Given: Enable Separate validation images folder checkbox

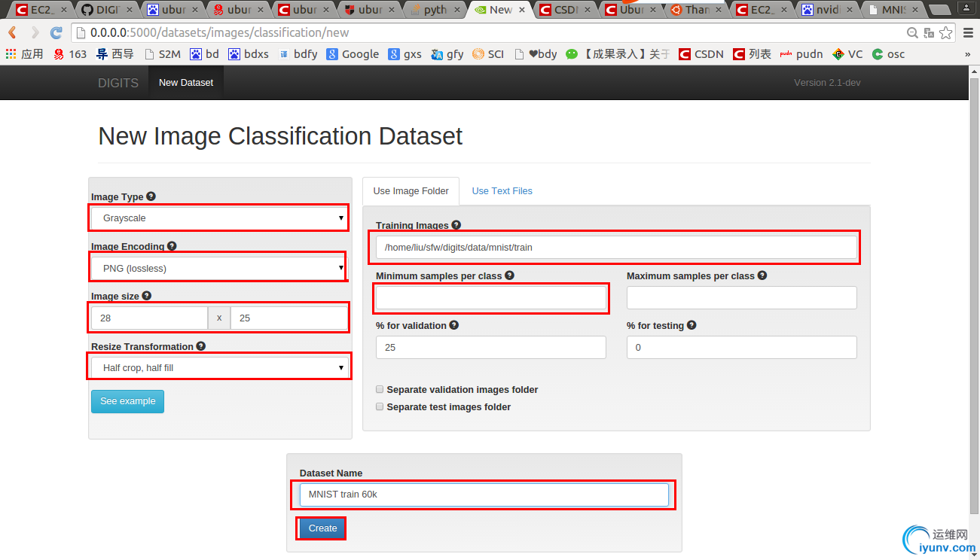Looking at the screenshot, I should [x=380, y=390].
